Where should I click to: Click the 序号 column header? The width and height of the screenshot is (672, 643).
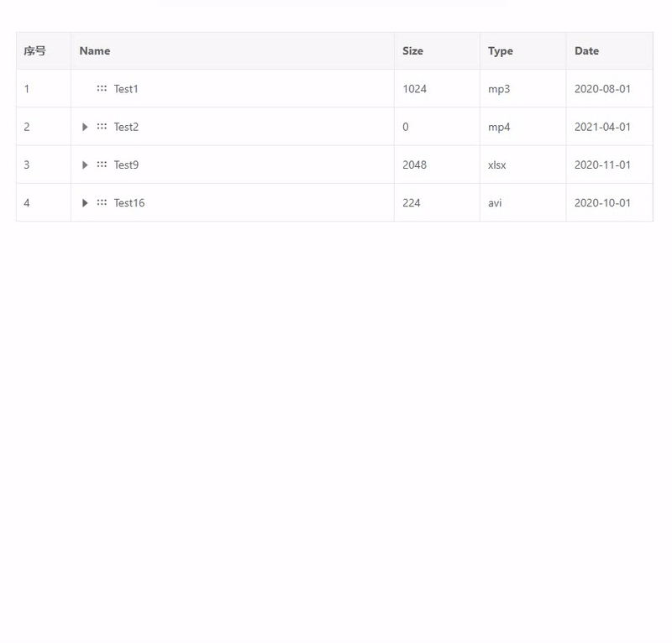pos(35,51)
